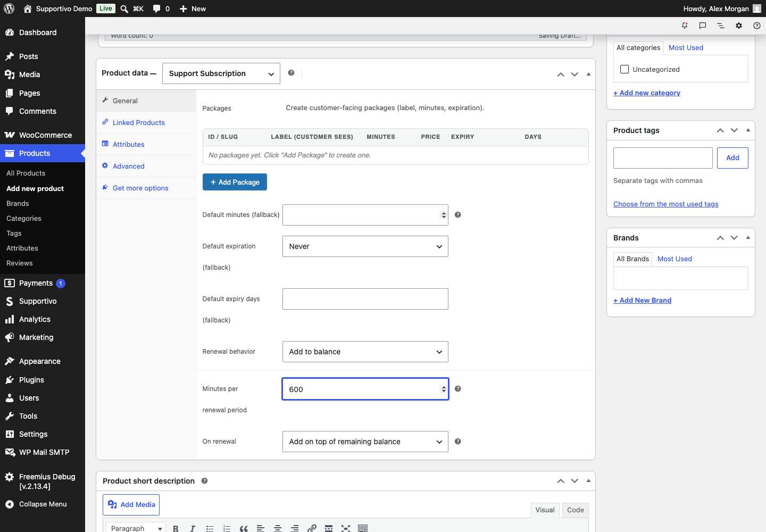
Task: Click the notifications bell icon
Action: (x=685, y=26)
